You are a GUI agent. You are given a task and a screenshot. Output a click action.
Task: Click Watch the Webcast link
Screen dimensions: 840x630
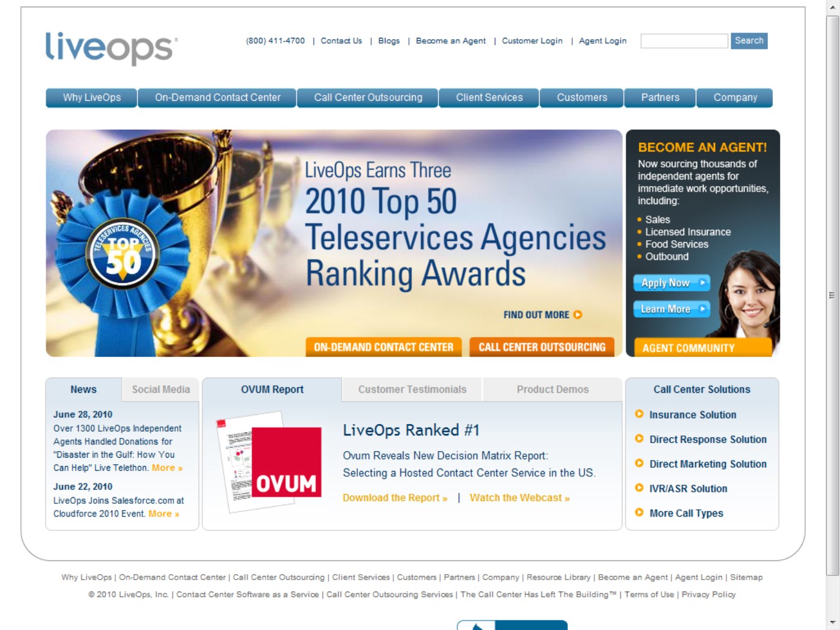coord(519,498)
